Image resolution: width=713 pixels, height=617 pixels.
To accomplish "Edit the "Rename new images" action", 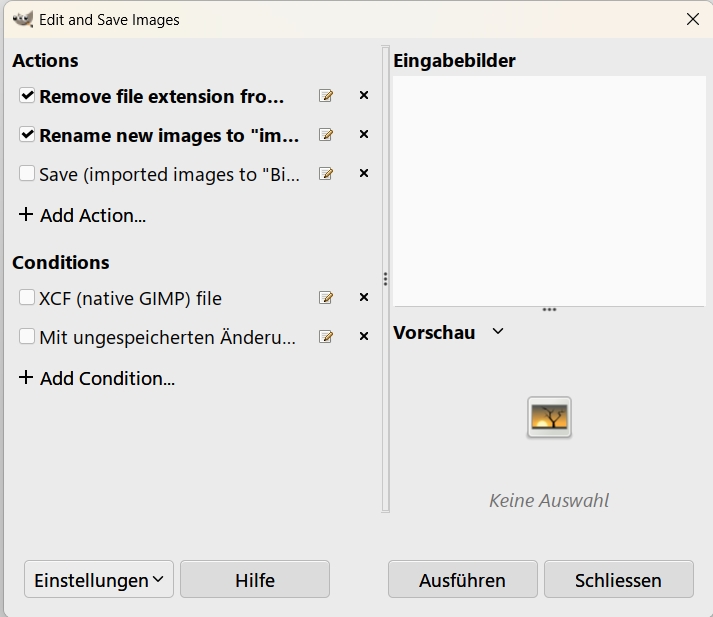I will coord(325,135).
